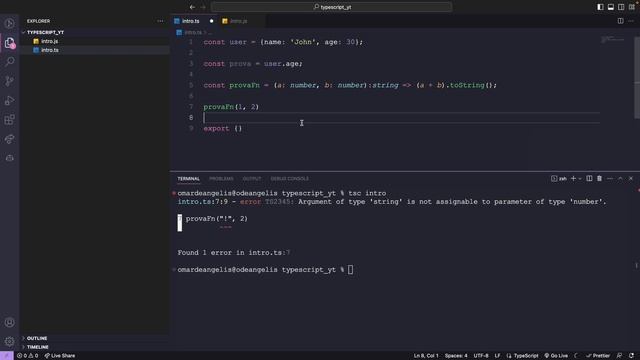Go forward with the navigation arrow
640x360 pixels.
point(203,7)
